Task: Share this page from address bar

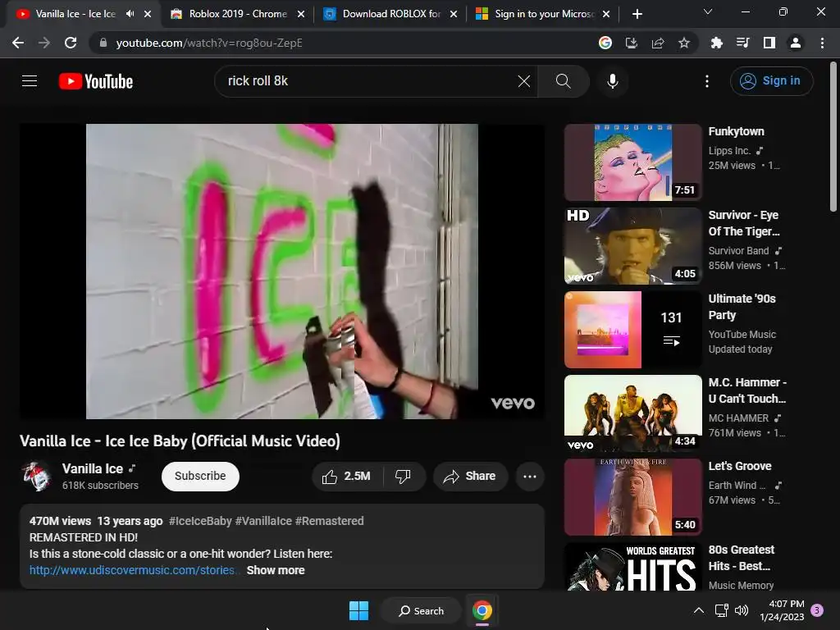Action: pyautogui.click(x=658, y=43)
